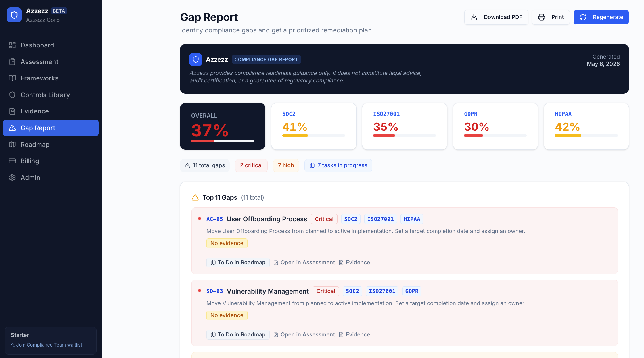Click the HIPAA tag on AC-05 gap

(x=412, y=219)
